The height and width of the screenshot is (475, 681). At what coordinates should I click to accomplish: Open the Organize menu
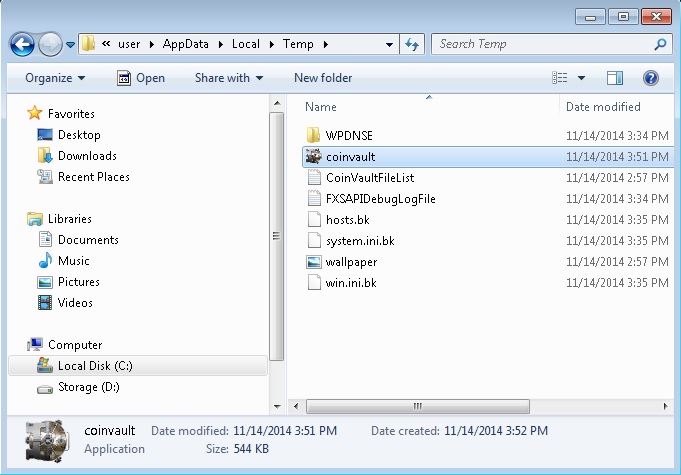click(x=55, y=78)
